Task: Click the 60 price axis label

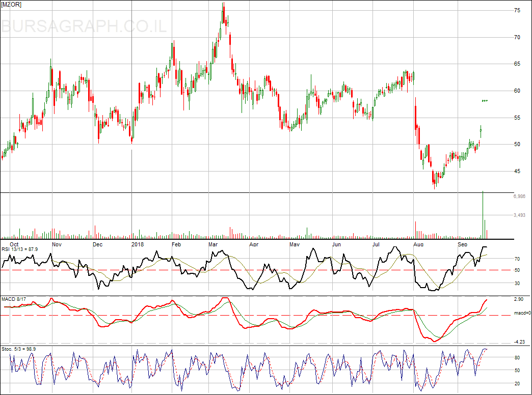Action: 517,91
